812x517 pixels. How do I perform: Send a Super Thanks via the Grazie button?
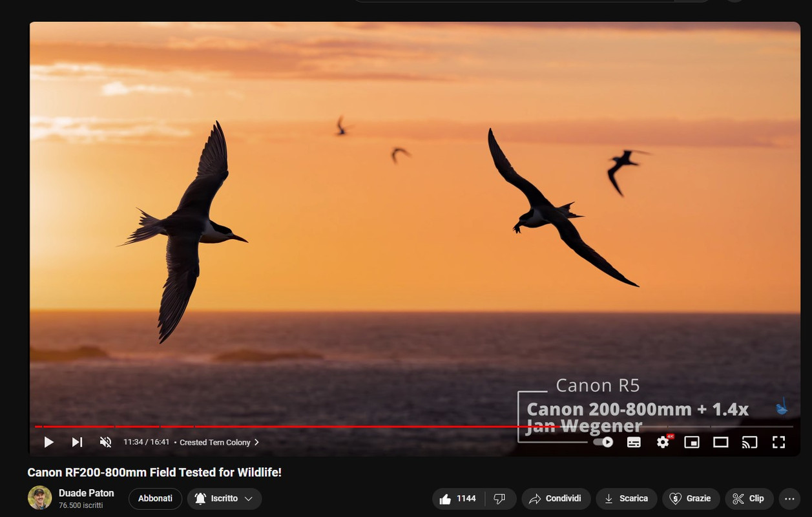[691, 498]
